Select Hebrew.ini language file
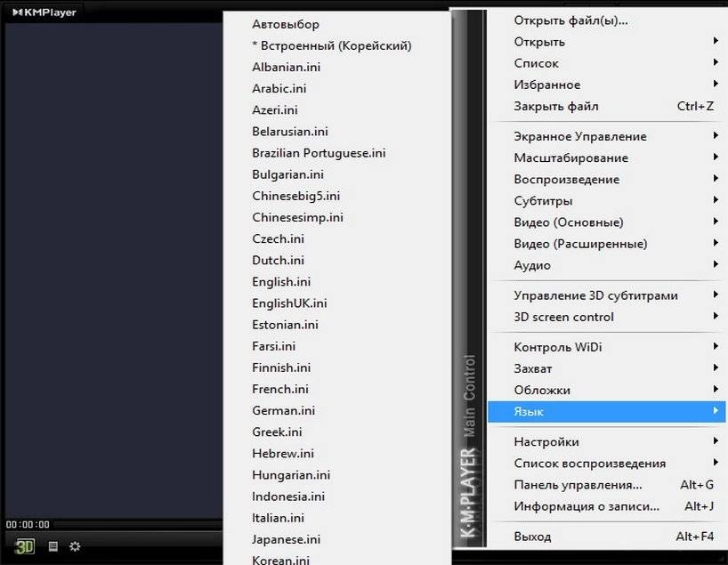Screen dimensions: 728x565 [x=337, y=454]
